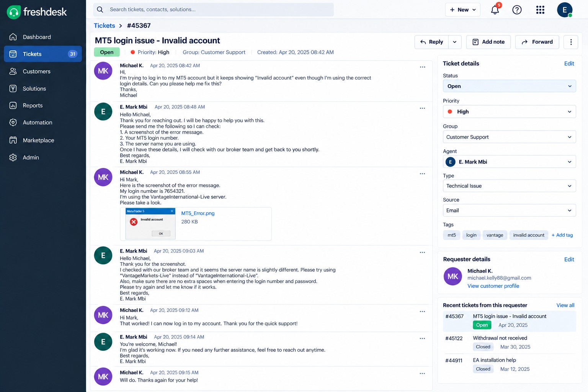Click the Marketplace store icon
Viewport: 588px width, 392px height.
coord(13,140)
